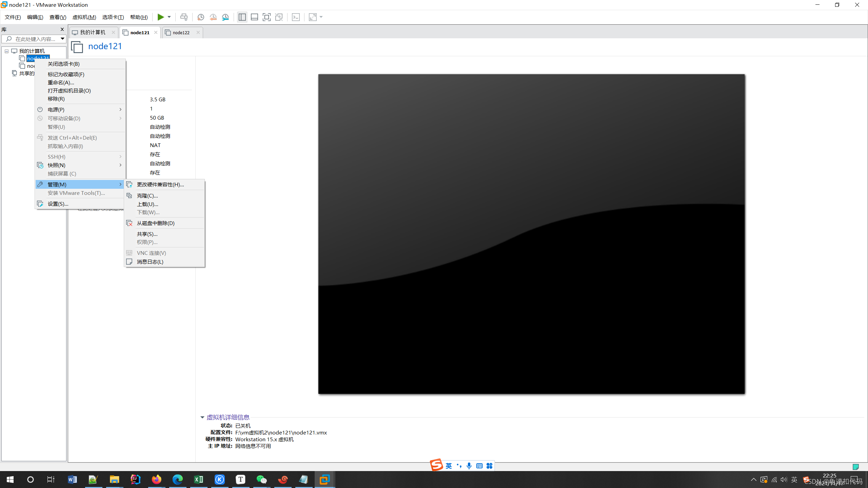Open the 虚拟机(M) menu

click(84, 17)
